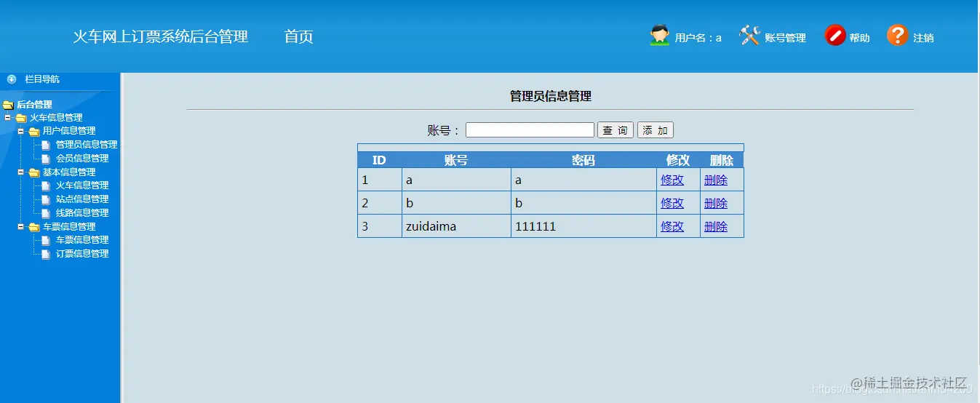The image size is (980, 403).
Task: Click the page icon beside 会员信息管理
Action: 46,159
